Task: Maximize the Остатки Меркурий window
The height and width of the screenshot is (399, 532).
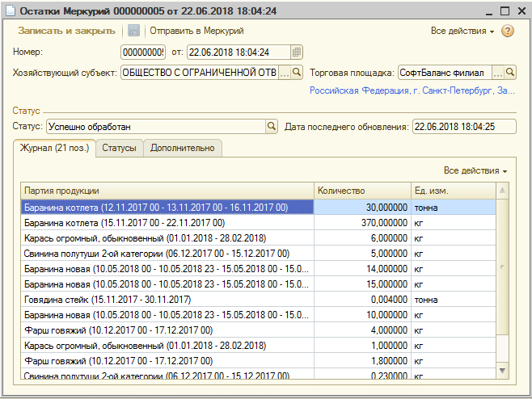Action: click(505, 10)
